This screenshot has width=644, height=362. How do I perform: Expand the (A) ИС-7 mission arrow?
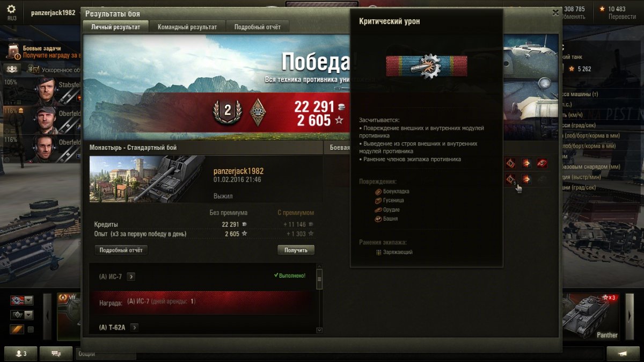pyautogui.click(x=131, y=277)
